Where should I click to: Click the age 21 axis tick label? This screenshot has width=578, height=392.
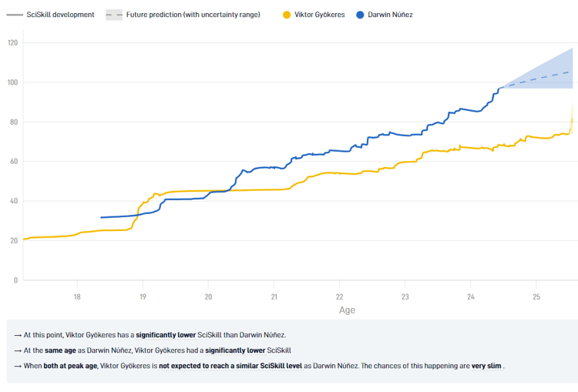[274, 297]
